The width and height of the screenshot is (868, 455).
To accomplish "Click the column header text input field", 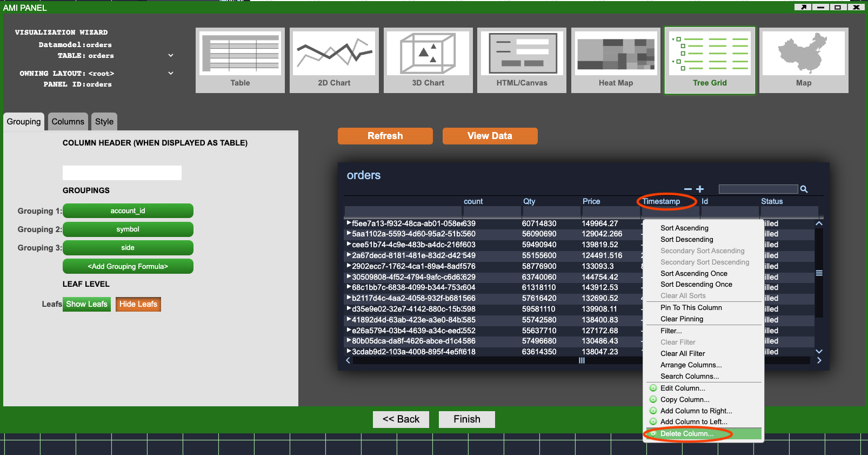I will pyautogui.click(x=122, y=173).
